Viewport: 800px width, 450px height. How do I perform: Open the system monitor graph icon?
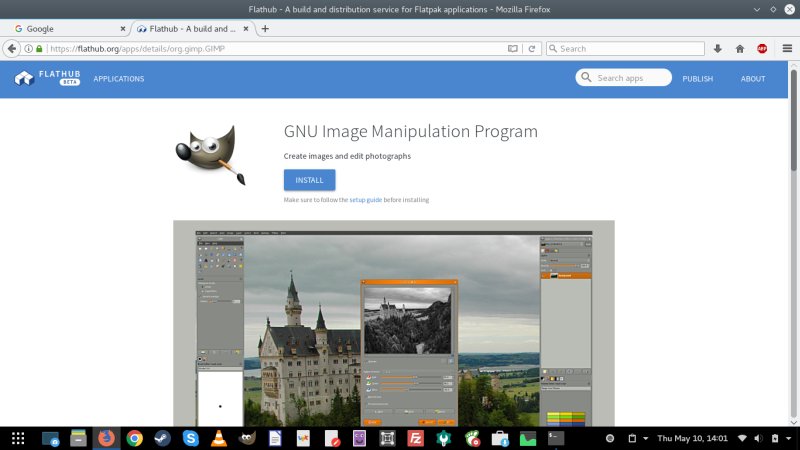coord(528,438)
